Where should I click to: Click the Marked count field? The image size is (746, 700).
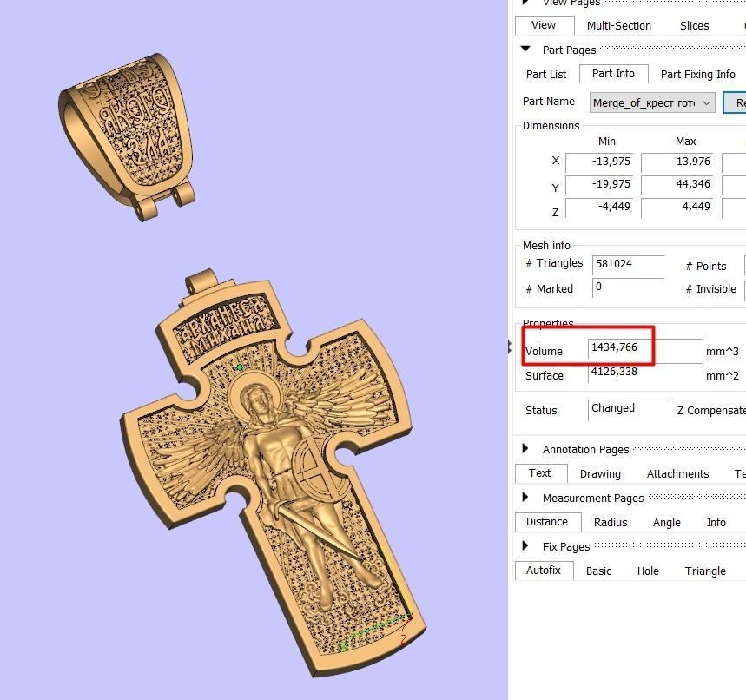point(628,287)
